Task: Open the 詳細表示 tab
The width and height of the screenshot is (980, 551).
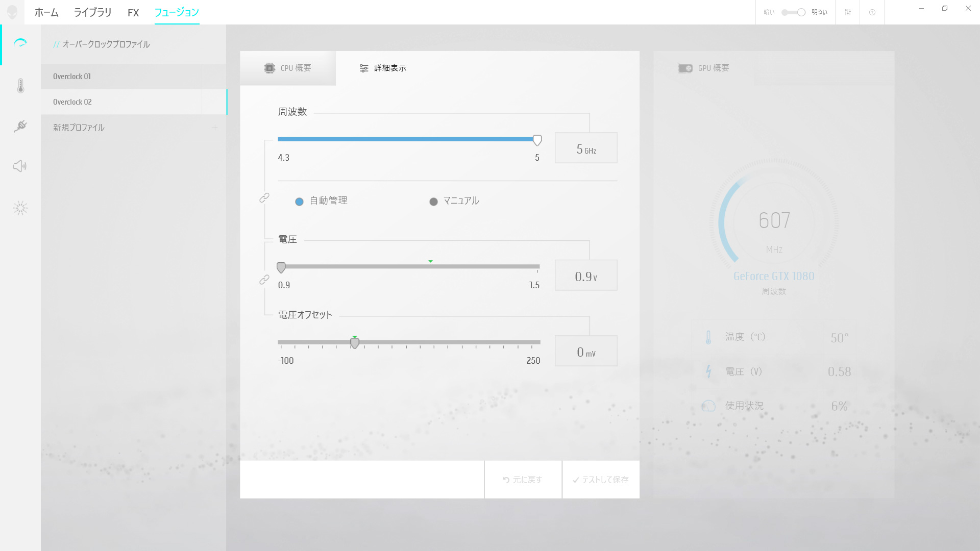Action: tap(383, 68)
